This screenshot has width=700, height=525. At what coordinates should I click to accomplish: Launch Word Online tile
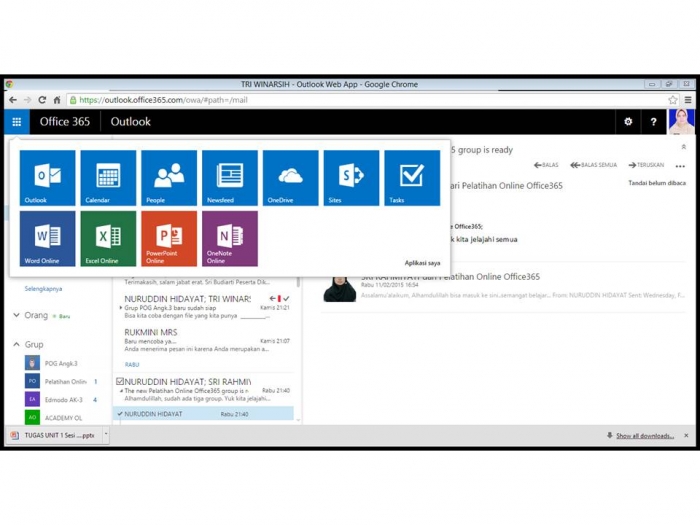pyautogui.click(x=47, y=238)
